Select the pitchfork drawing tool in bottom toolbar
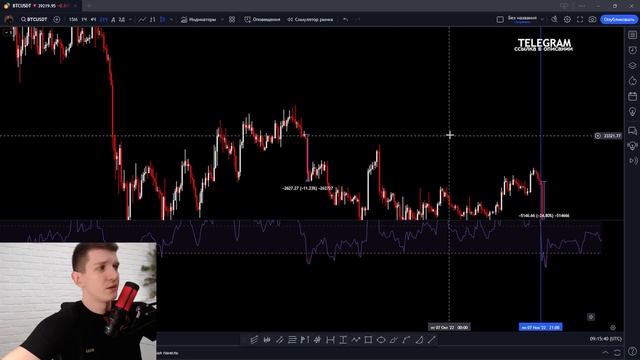This screenshot has width=640, height=360. (x=254, y=340)
